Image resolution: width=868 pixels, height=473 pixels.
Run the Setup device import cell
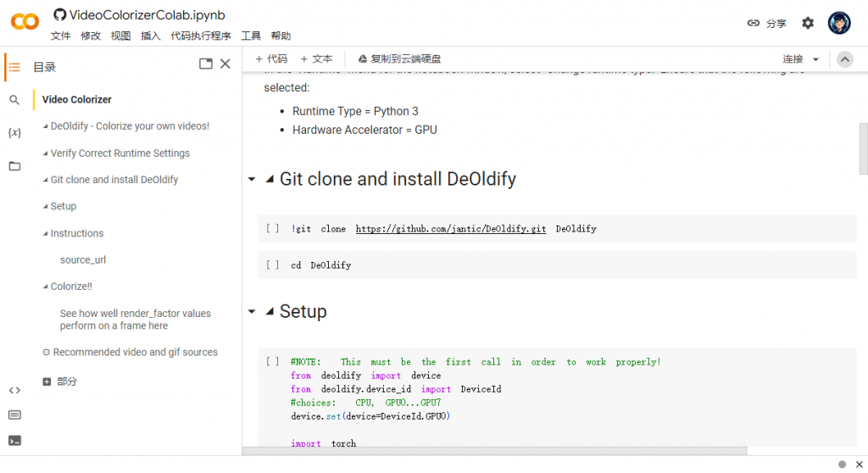(272, 362)
